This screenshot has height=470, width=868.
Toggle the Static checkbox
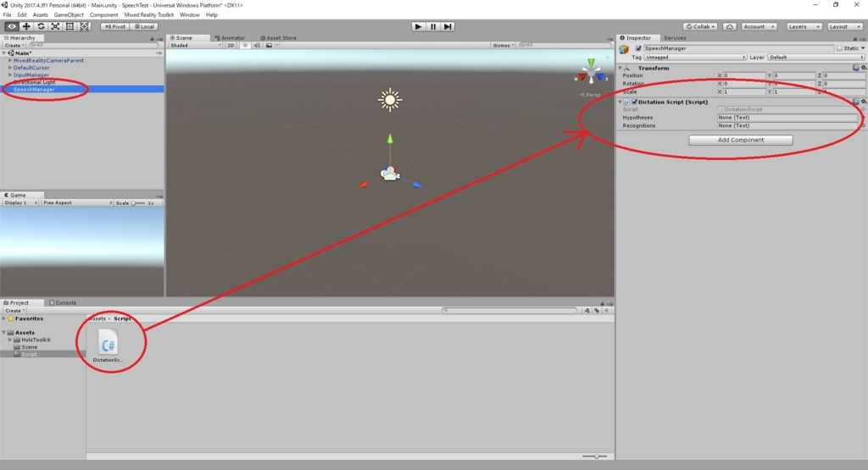point(839,48)
